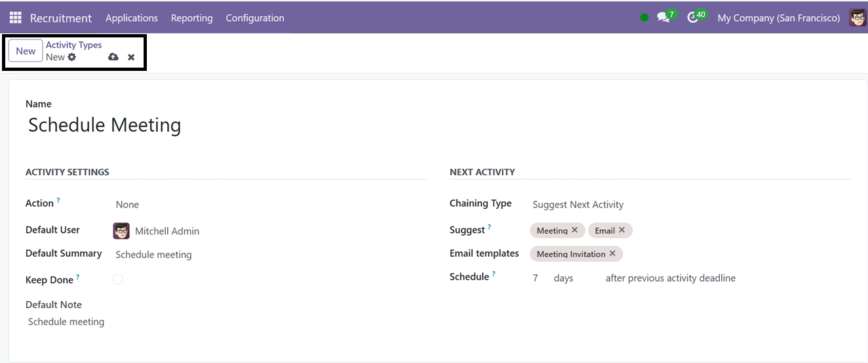Click the Name label above the title
Screen dimensions: 868x363
(x=39, y=104)
